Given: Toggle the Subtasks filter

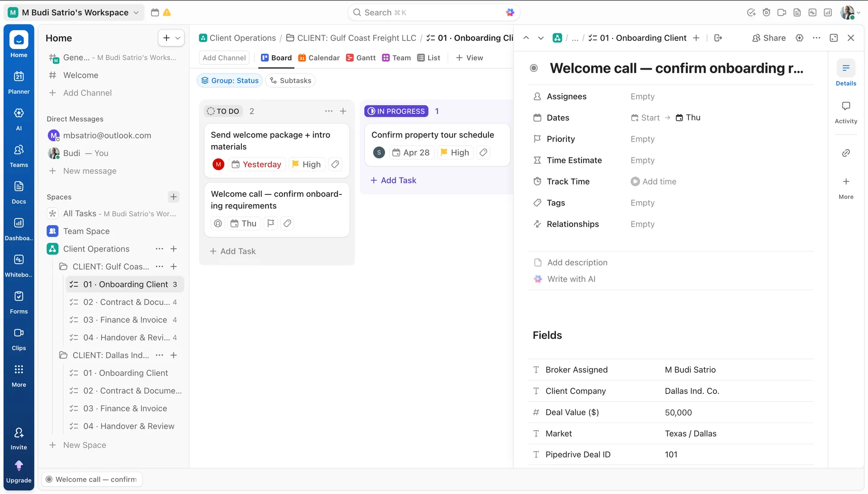Looking at the screenshot, I should 290,80.
